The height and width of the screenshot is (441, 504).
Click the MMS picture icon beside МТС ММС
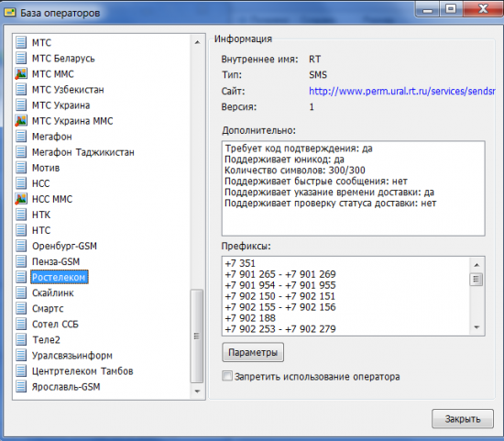[x=21, y=74]
